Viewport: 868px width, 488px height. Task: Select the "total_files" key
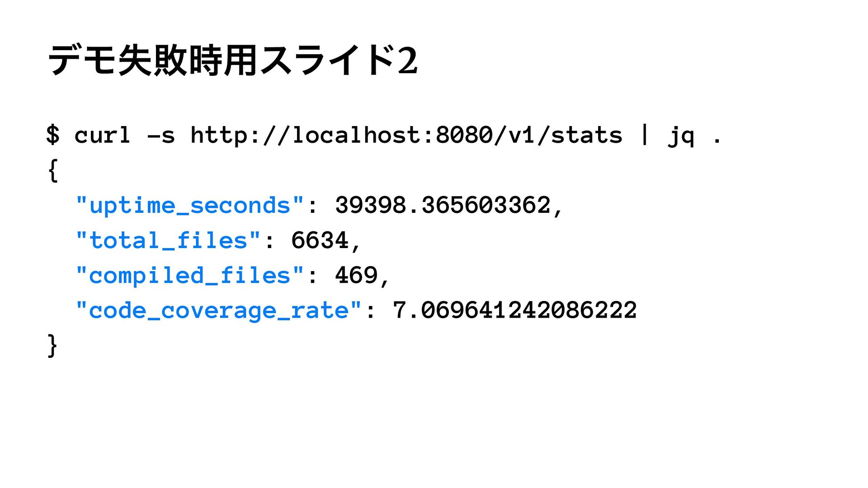click(x=168, y=240)
